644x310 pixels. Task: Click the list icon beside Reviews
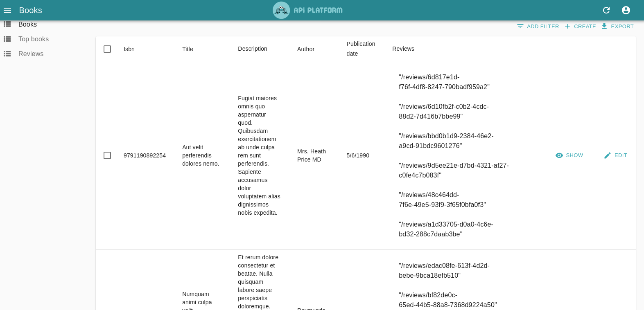[x=7, y=54]
